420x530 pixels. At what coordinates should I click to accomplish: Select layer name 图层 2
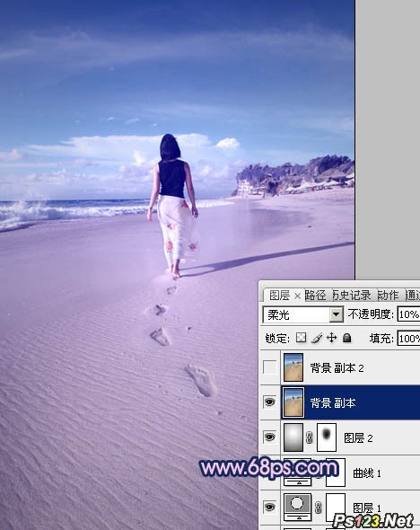(x=359, y=438)
